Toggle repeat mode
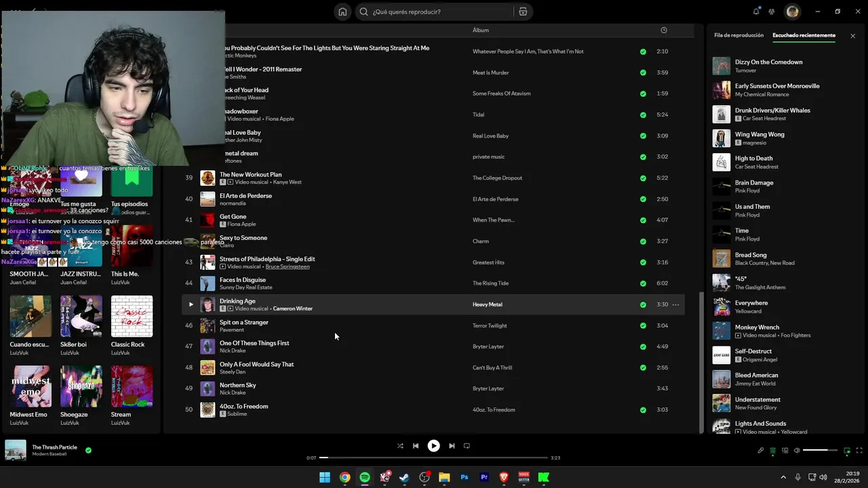 pyautogui.click(x=467, y=446)
